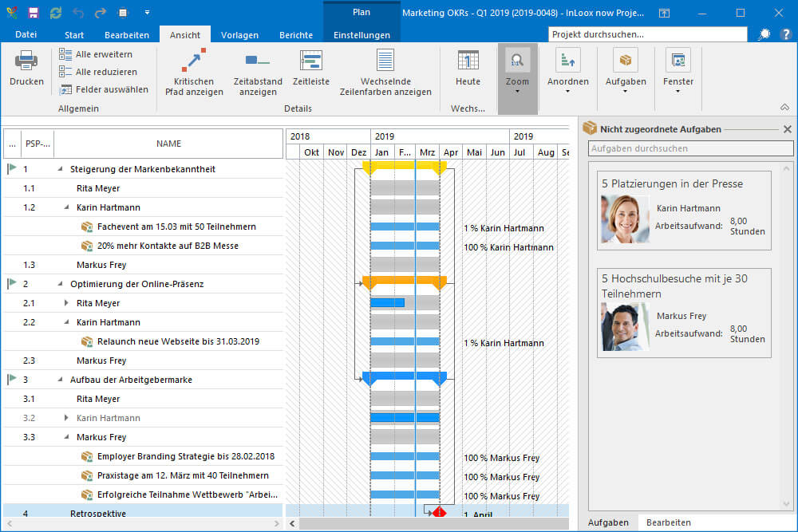The width and height of the screenshot is (798, 532).
Task: Open the Anordnen dropdown
Action: [x=568, y=71]
